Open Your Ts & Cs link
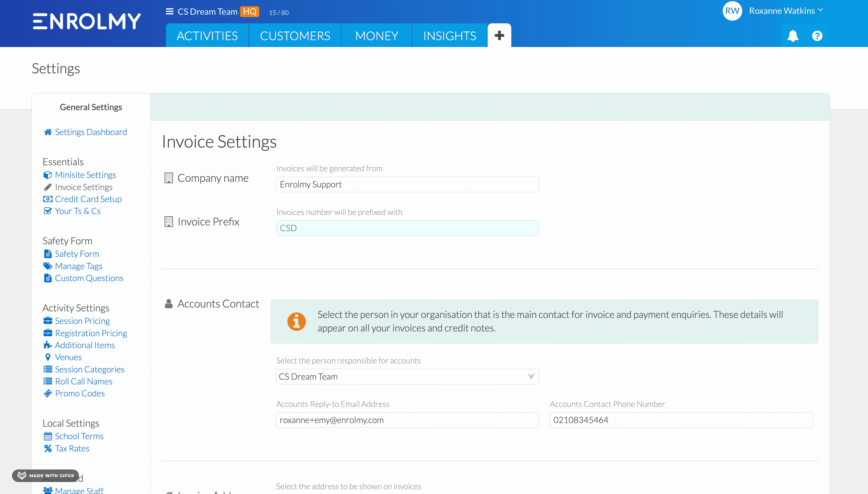 (78, 211)
